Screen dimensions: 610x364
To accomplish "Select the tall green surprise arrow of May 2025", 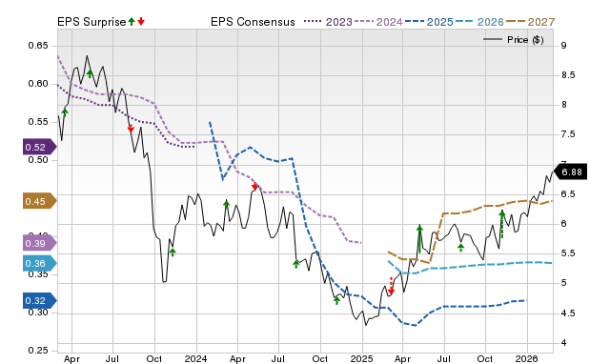I will (x=419, y=239).
